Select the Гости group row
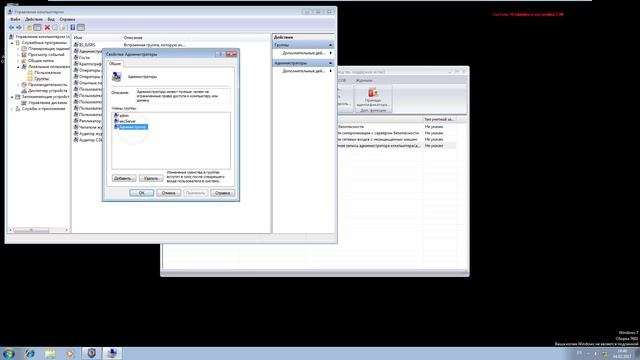Screen dimensions: 640x360 (x=85, y=58)
